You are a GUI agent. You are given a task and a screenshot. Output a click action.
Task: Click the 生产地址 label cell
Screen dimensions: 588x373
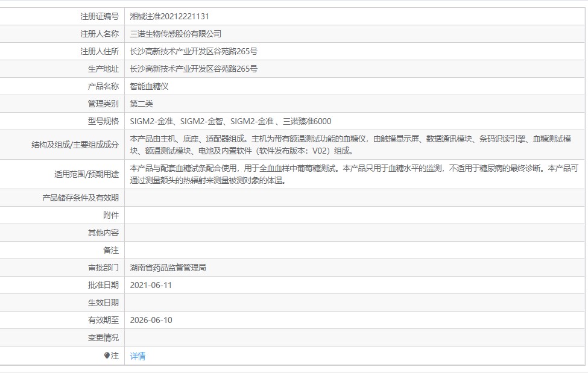click(62, 69)
